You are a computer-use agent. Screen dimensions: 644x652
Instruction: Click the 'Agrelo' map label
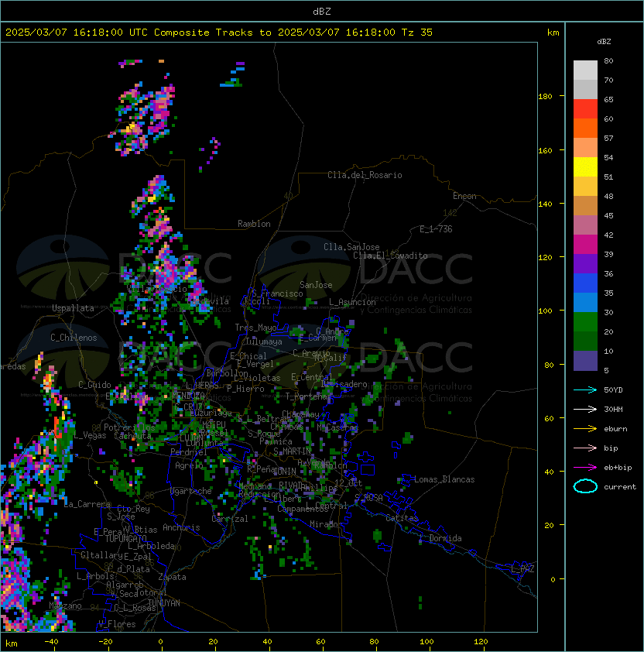point(189,465)
